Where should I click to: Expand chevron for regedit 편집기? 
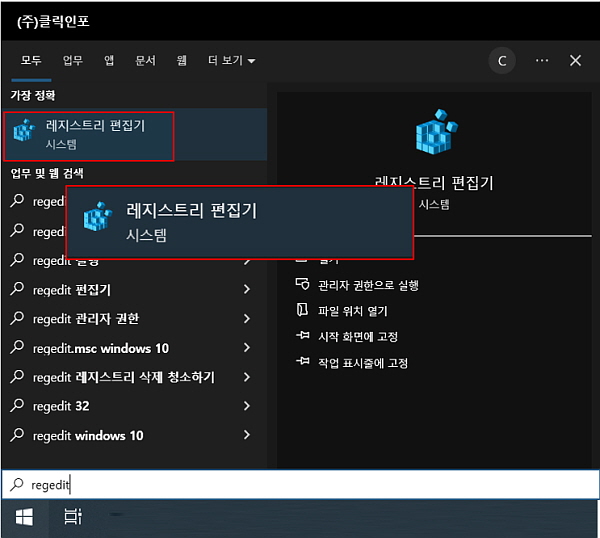[x=247, y=289]
